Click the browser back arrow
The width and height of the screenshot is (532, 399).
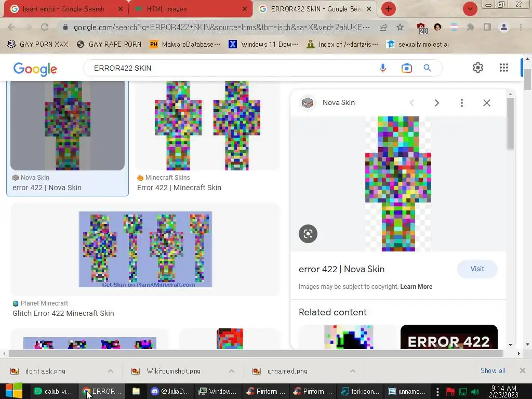11,27
